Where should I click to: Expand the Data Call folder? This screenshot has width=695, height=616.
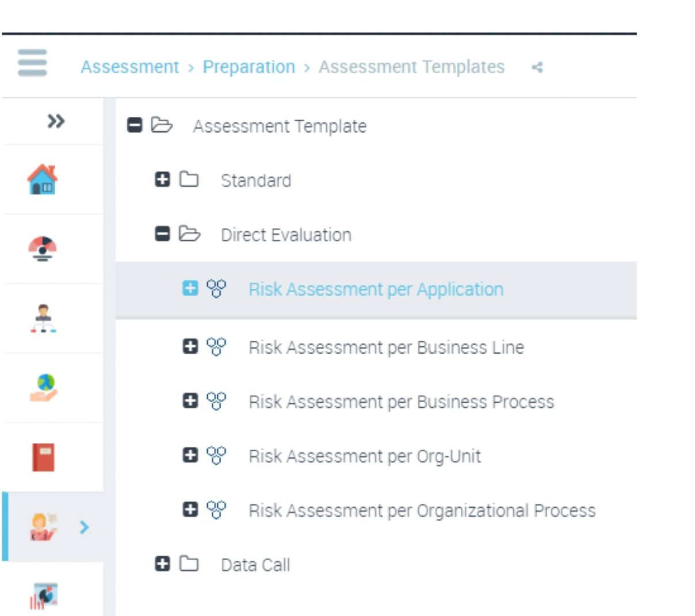(162, 564)
